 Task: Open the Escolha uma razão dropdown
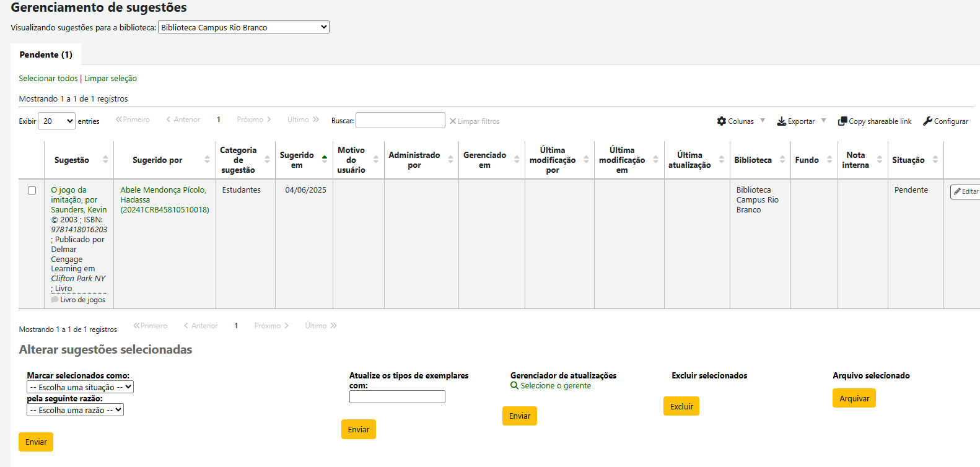[75, 410]
